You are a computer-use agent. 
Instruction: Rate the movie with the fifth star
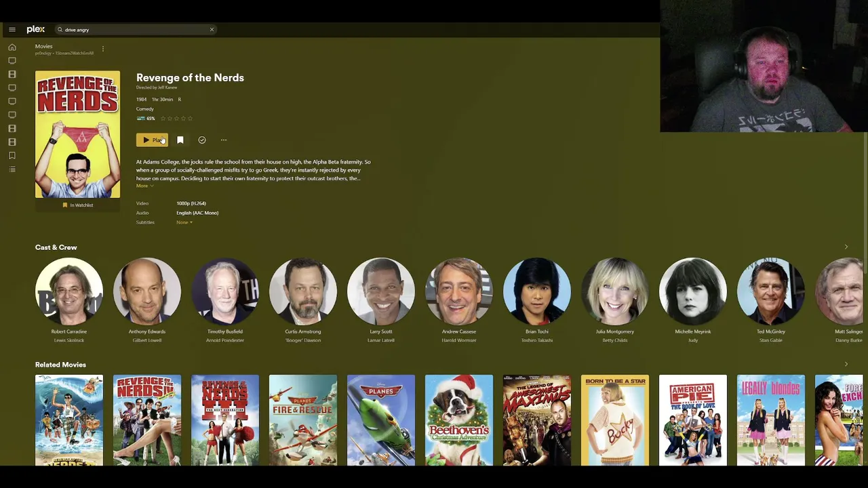tap(190, 119)
